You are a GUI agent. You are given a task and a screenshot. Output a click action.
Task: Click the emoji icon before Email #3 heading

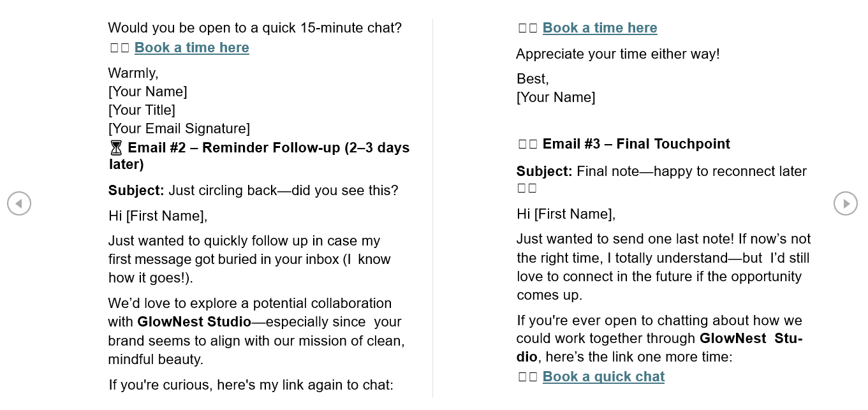528,145
